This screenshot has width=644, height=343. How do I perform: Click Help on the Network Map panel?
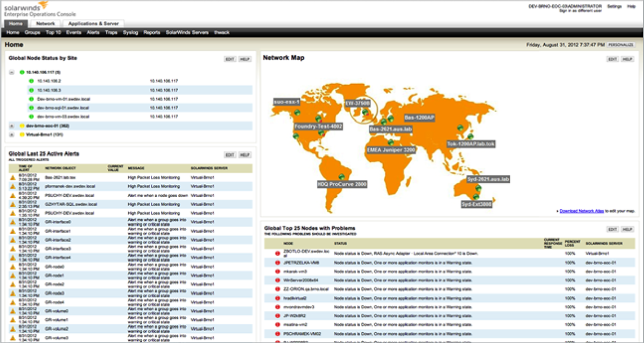click(x=627, y=59)
